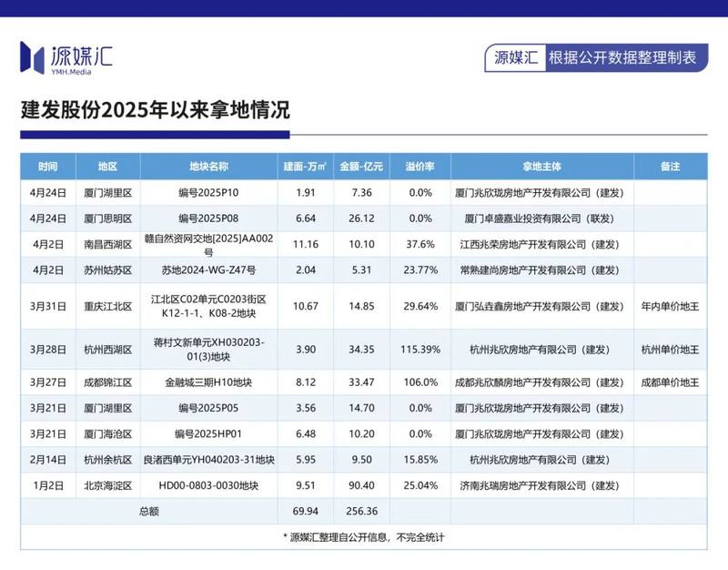This screenshot has width=728, height=570.
Task: Click the 拿地主体 column header
Action: [x=541, y=167]
